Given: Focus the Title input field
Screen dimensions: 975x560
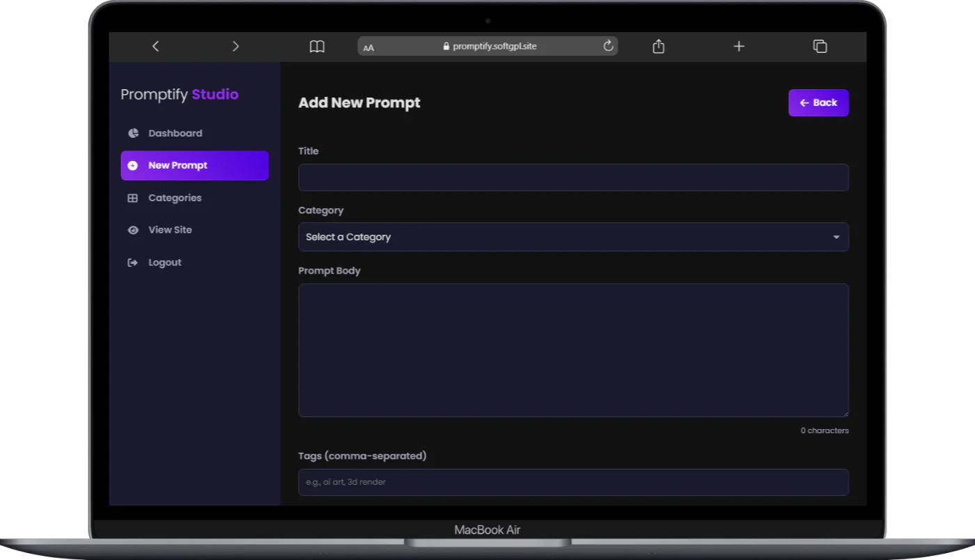Looking at the screenshot, I should click(573, 178).
